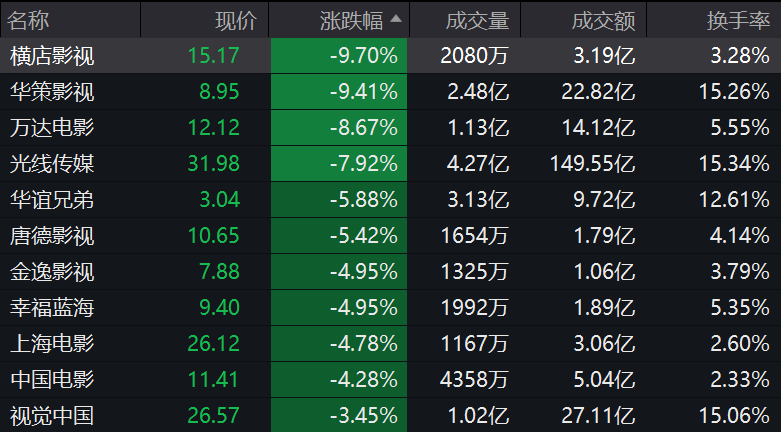
Task: Select 万达电影 in the list
Action: pos(52,128)
